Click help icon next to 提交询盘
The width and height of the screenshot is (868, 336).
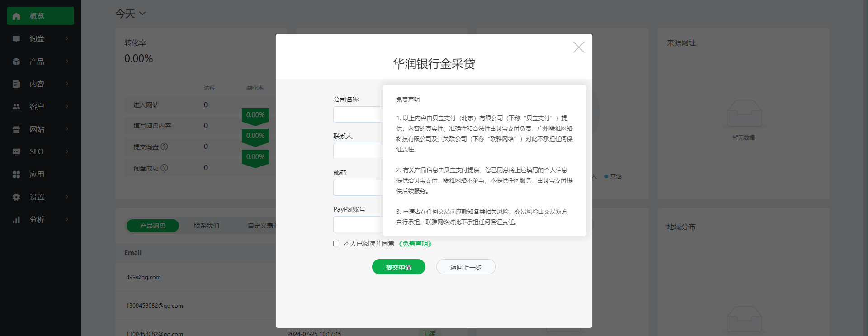point(165,147)
